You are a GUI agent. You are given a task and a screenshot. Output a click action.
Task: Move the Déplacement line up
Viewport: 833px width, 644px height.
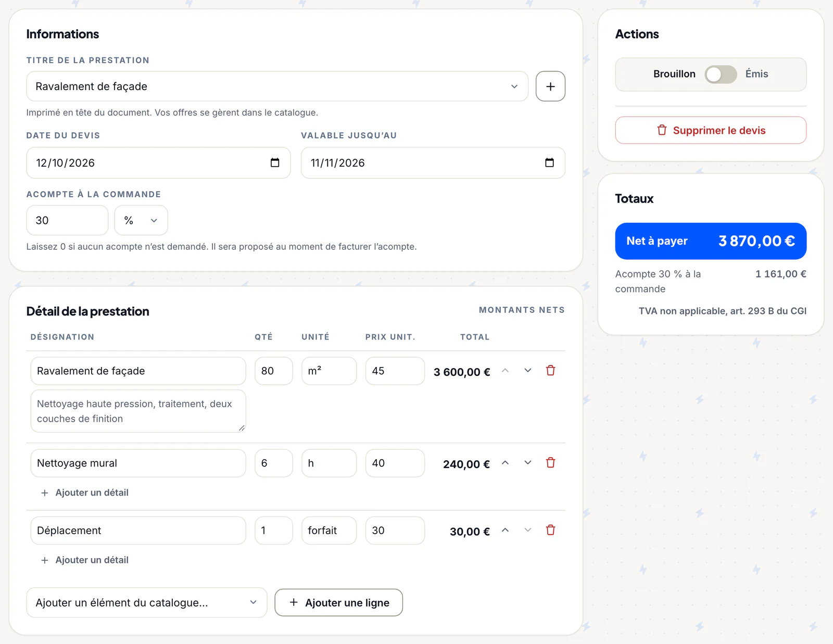(x=505, y=530)
